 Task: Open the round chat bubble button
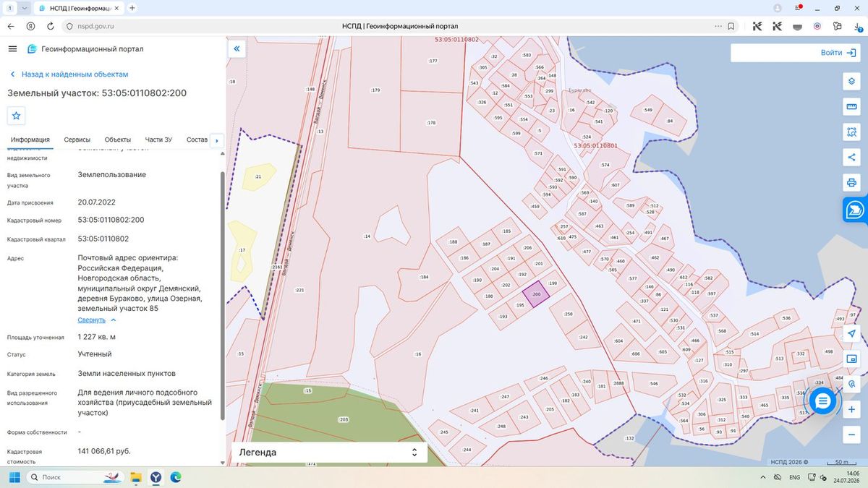[822, 401]
